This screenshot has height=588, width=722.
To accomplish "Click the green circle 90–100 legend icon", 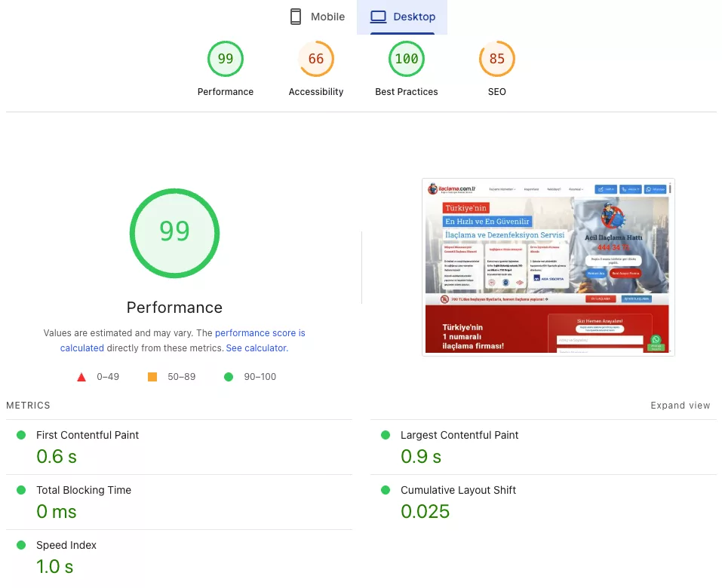I will (229, 377).
